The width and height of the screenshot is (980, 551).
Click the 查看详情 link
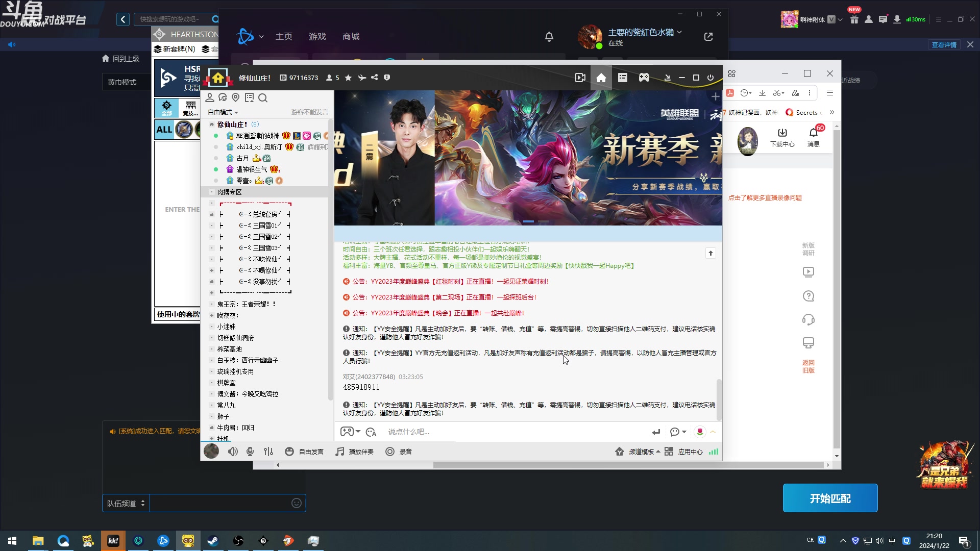coord(945,45)
